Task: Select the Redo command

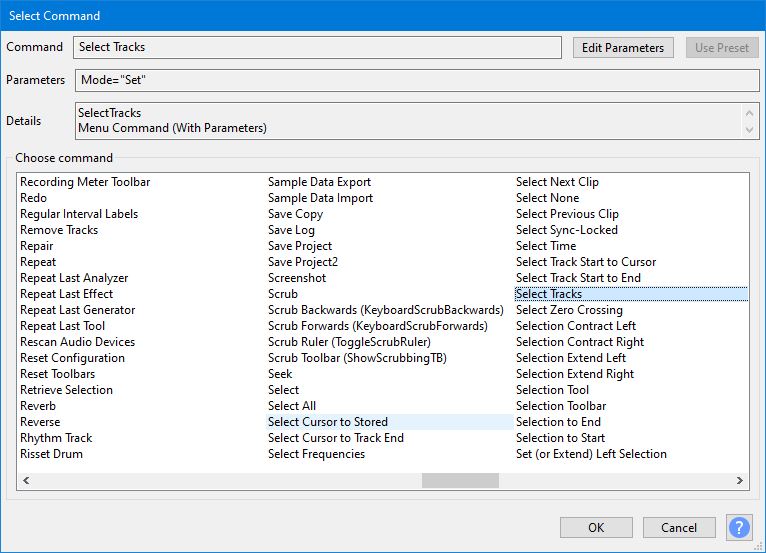Action: tap(34, 198)
